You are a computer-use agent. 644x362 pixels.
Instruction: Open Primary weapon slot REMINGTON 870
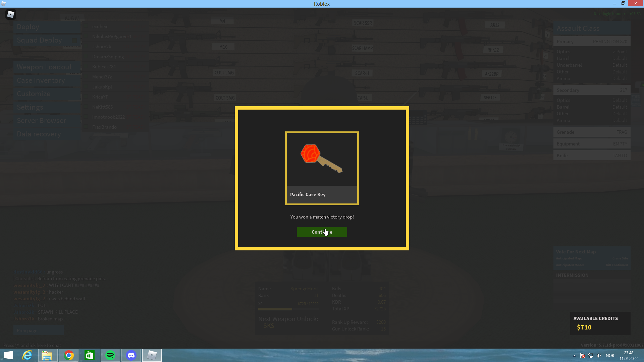592,42
